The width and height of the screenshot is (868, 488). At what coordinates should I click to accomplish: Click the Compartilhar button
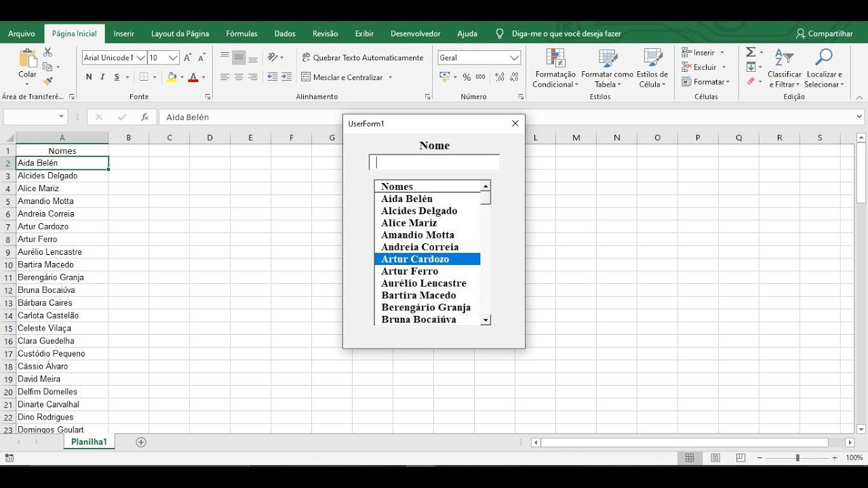(825, 33)
